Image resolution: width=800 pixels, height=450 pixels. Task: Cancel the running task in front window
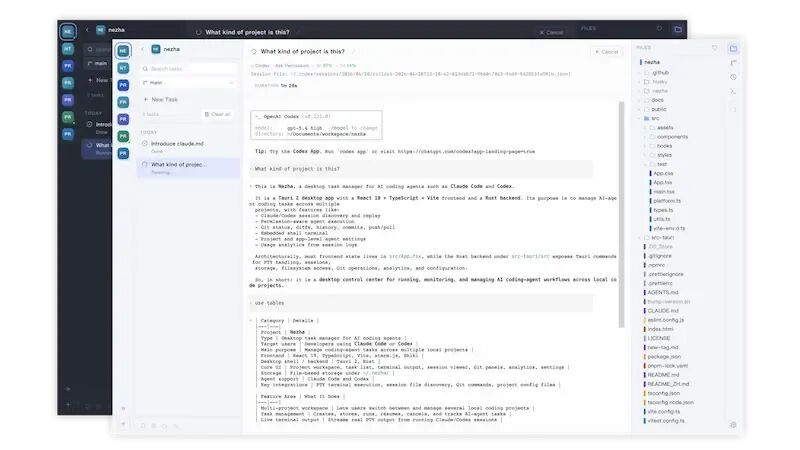click(607, 52)
